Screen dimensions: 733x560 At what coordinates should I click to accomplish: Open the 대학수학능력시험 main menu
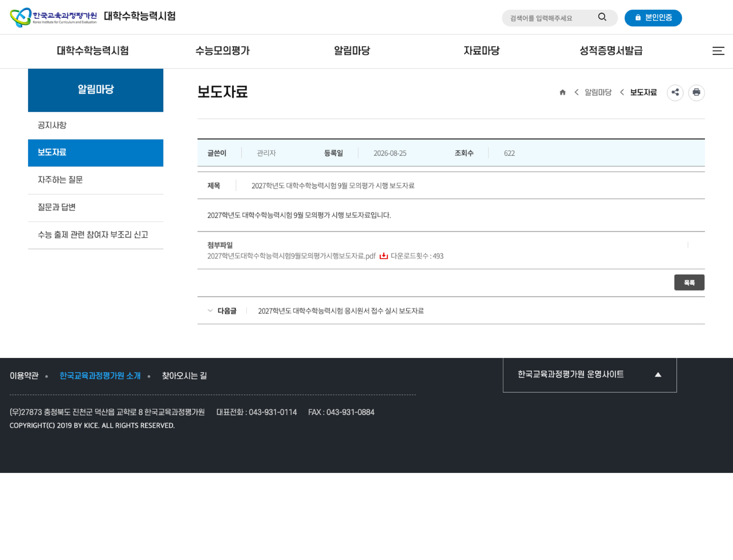93,51
